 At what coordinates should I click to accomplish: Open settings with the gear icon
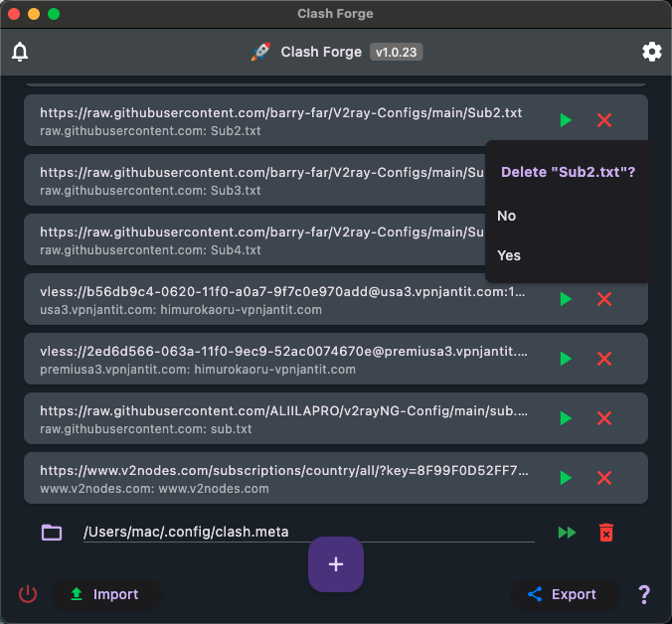651,52
